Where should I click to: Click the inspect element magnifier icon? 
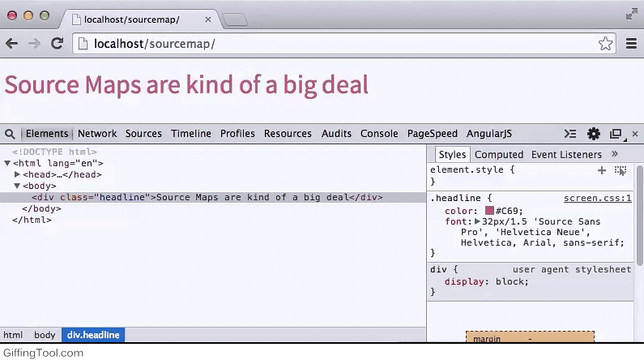(10, 134)
